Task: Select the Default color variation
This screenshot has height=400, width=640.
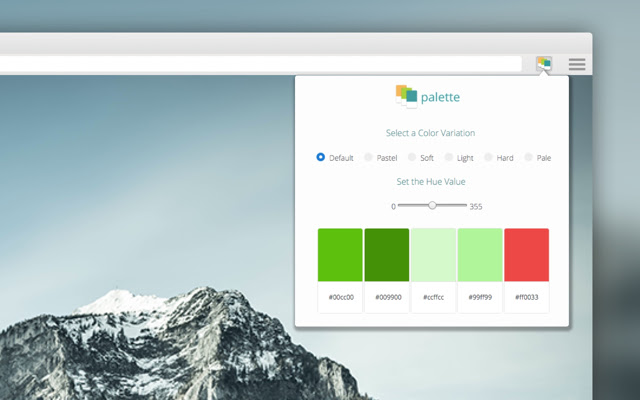Action: [320, 157]
